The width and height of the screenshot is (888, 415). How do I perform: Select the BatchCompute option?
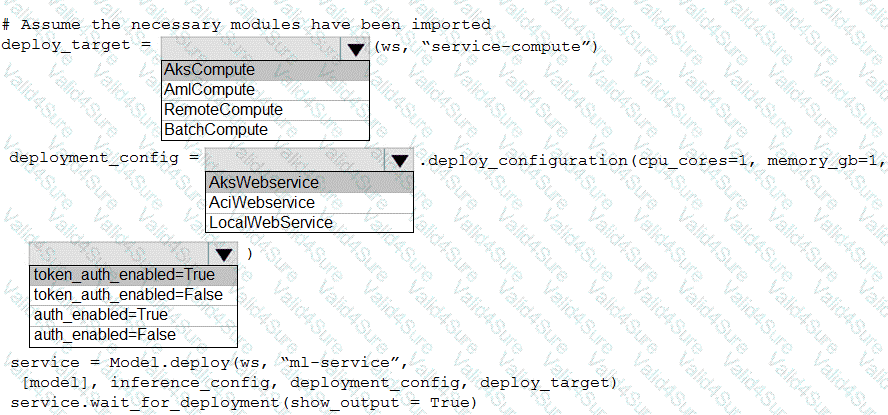point(265,130)
